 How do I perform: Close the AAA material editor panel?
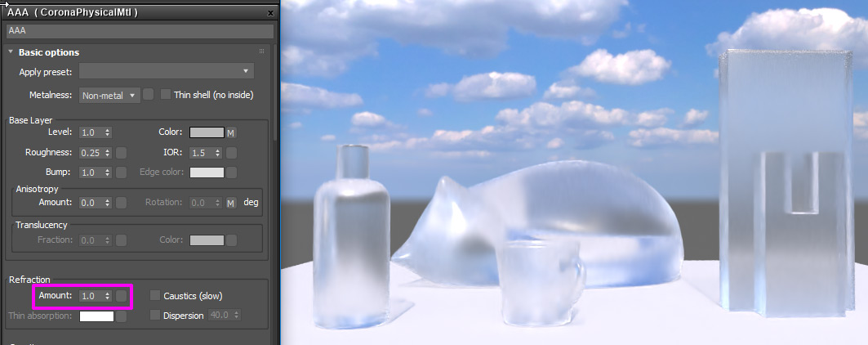(x=270, y=13)
